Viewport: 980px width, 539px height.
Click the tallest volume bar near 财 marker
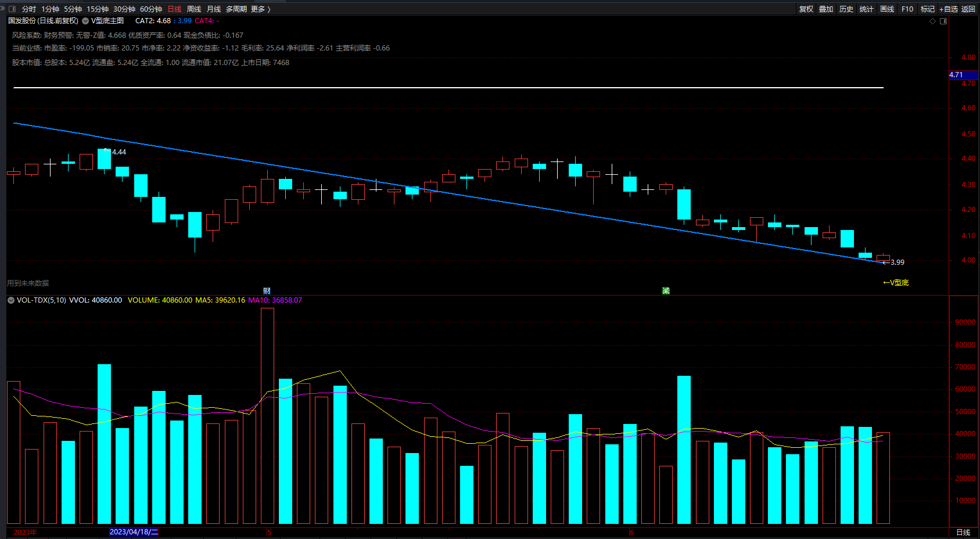(267, 416)
